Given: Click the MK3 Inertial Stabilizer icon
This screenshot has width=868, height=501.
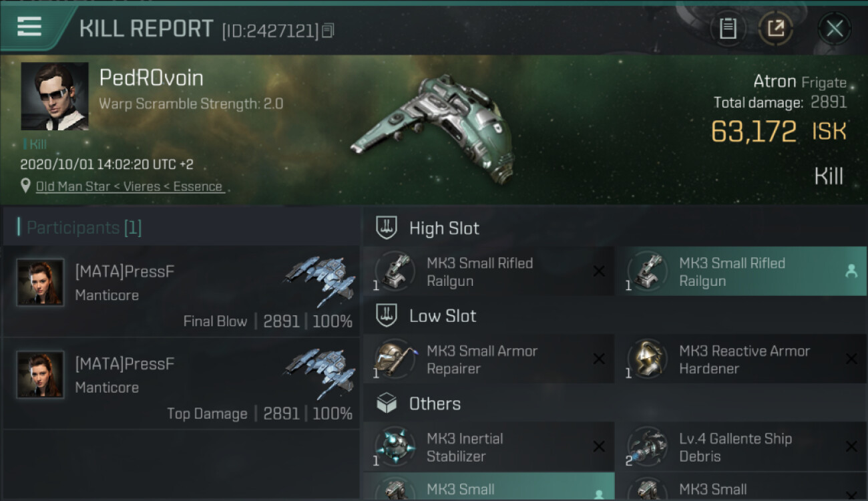Looking at the screenshot, I should click(x=395, y=446).
